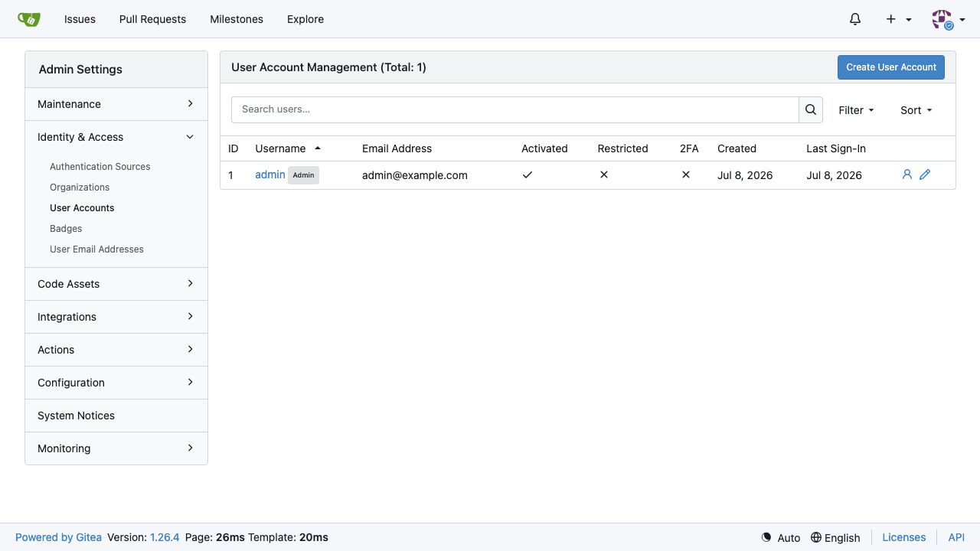
Task: Open the Filter dropdown
Action: [x=856, y=110]
